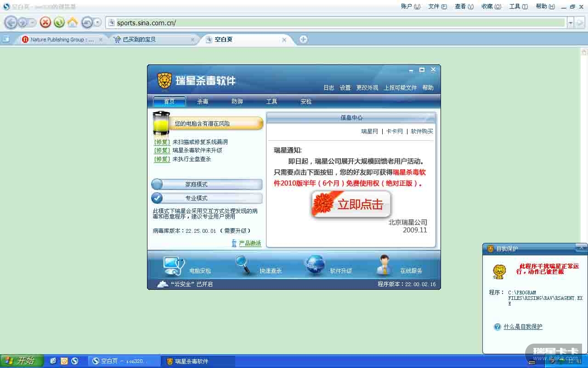The height and width of the screenshot is (368, 588).
Task: Open the 查看 menu
Action: click(464, 6)
